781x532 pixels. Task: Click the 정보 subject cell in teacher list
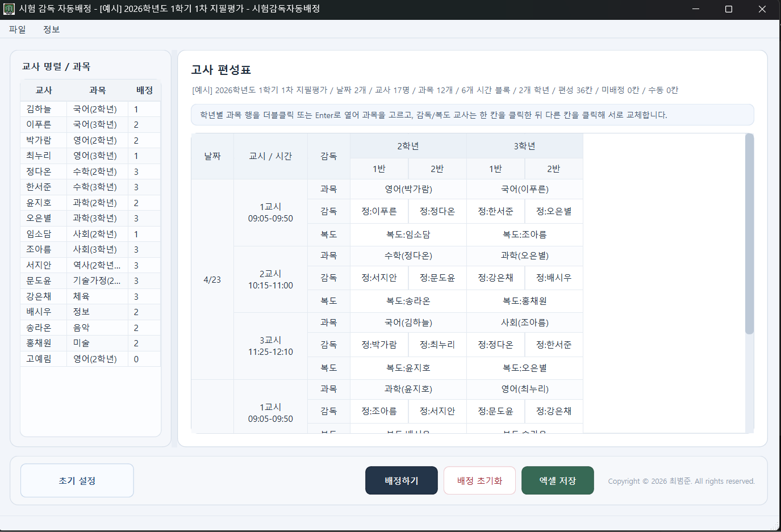click(x=97, y=312)
